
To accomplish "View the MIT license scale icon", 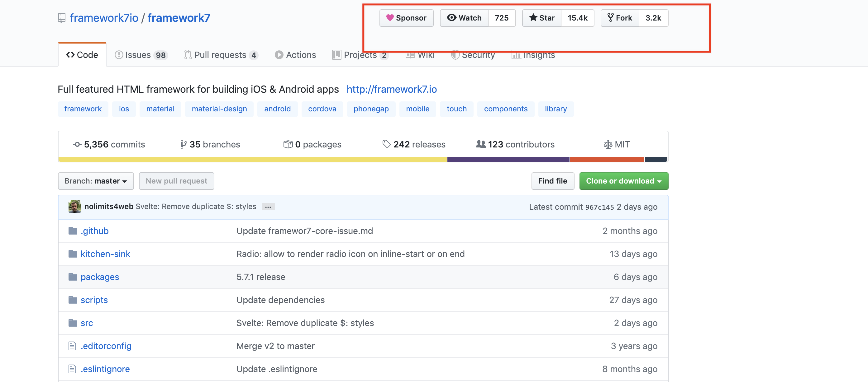I will [x=608, y=144].
